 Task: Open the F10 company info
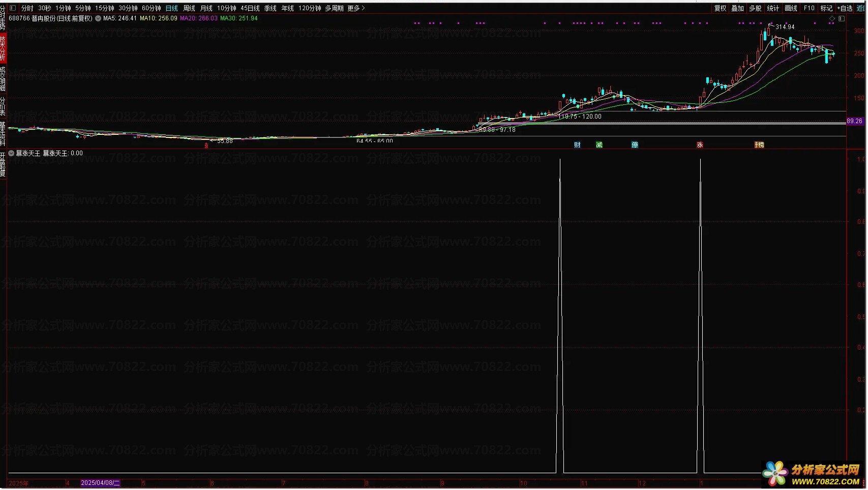click(809, 8)
